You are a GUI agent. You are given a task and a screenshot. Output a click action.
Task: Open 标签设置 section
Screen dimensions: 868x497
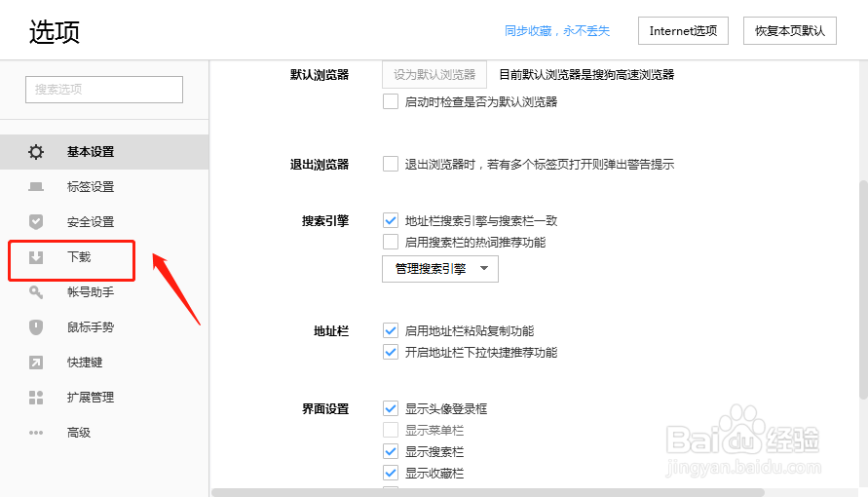[104, 186]
